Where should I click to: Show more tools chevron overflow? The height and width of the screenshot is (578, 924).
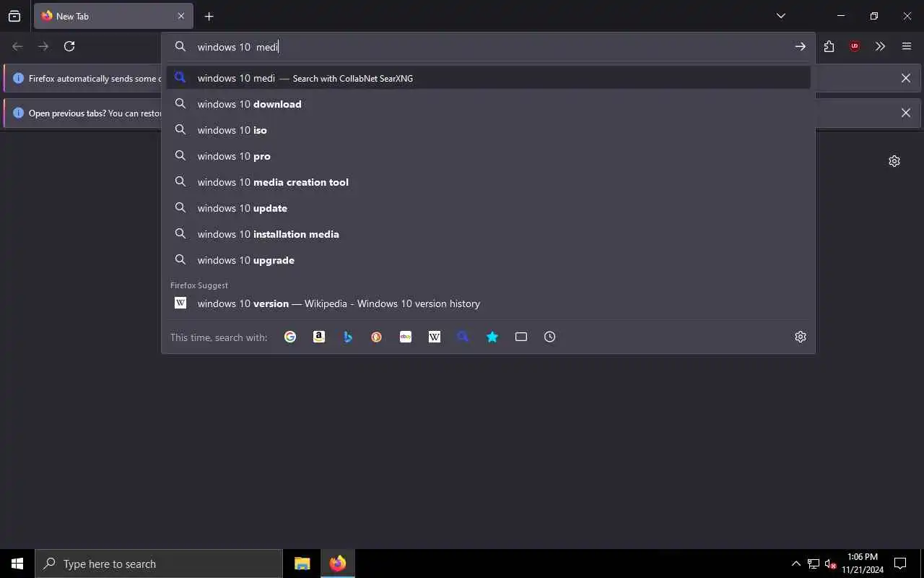coord(880,46)
